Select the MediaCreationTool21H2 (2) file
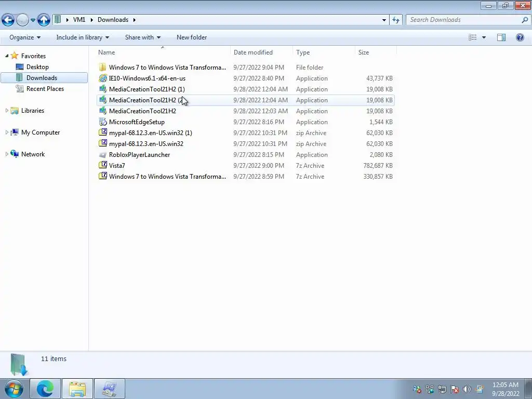This screenshot has height=399, width=532. point(245,100)
